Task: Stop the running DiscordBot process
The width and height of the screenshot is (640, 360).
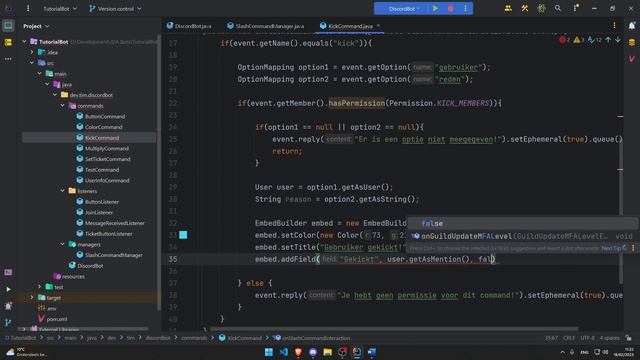Action: point(451,9)
